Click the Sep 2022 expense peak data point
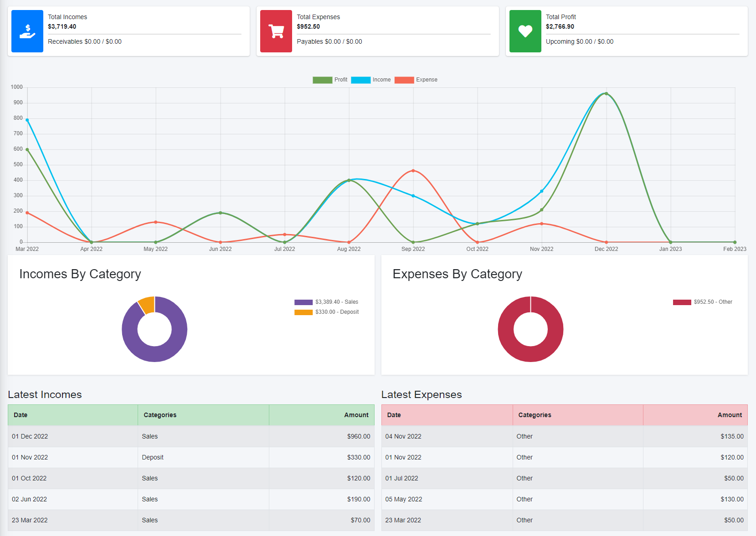 click(413, 171)
